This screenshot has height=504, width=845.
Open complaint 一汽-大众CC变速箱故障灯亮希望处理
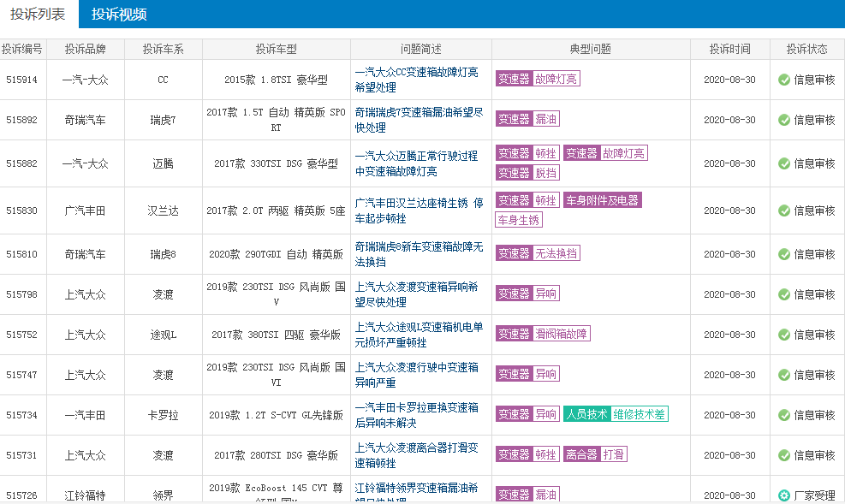[x=416, y=80]
